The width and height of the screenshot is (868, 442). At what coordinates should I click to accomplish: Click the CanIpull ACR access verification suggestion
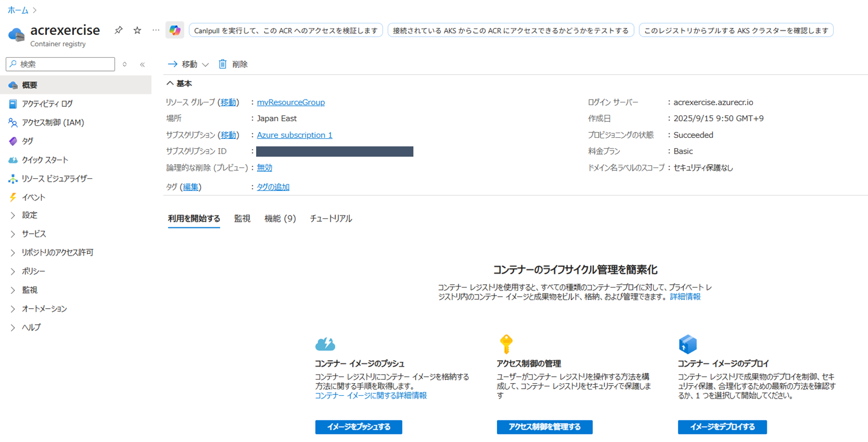[285, 30]
